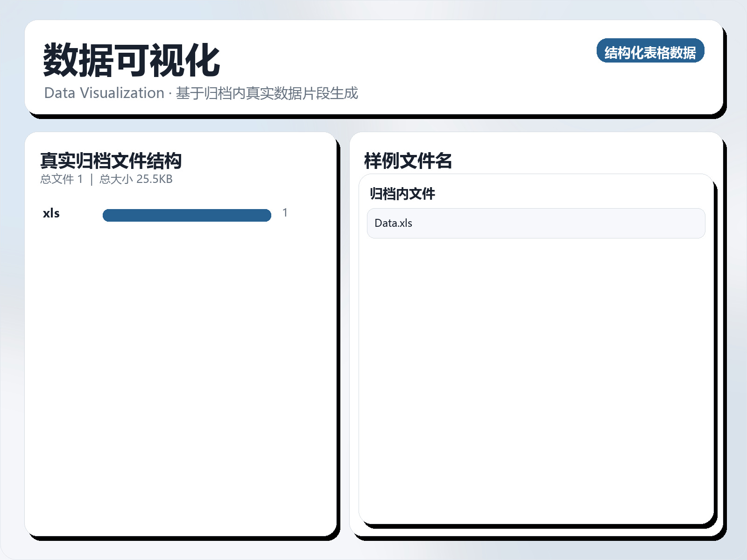This screenshot has height=560, width=747.
Task: Click the 样例文件名 panel header
Action: point(409,161)
